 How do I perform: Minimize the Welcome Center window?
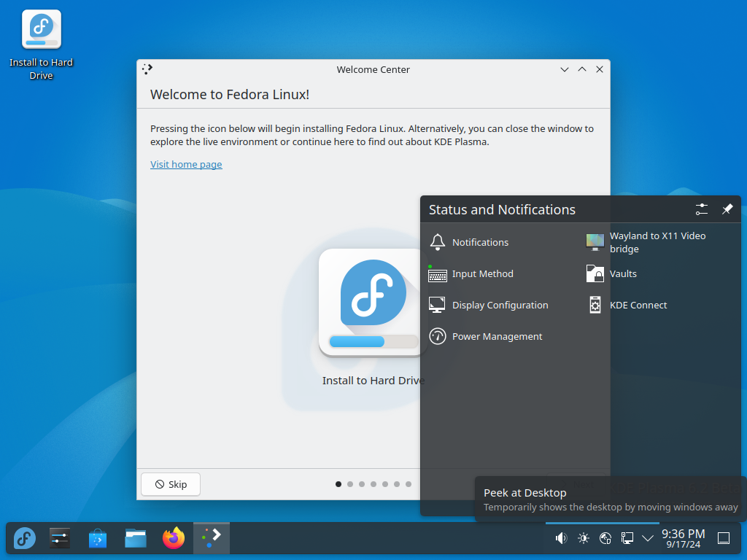565,69
